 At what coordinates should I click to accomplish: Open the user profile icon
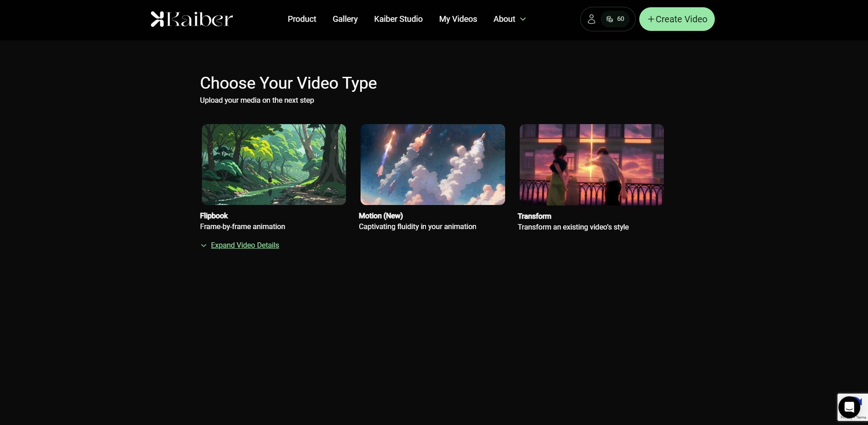(x=591, y=19)
